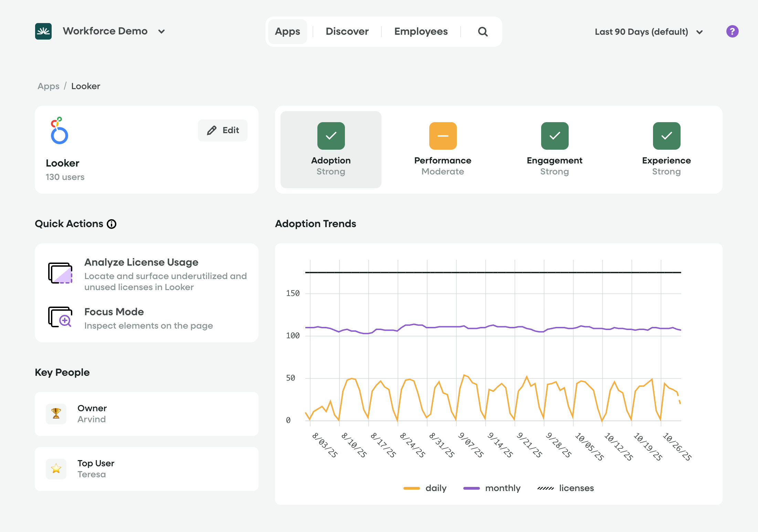Viewport: 758px width, 532px height.
Task: Click the Looker breadcrumb text
Action: [86, 86]
